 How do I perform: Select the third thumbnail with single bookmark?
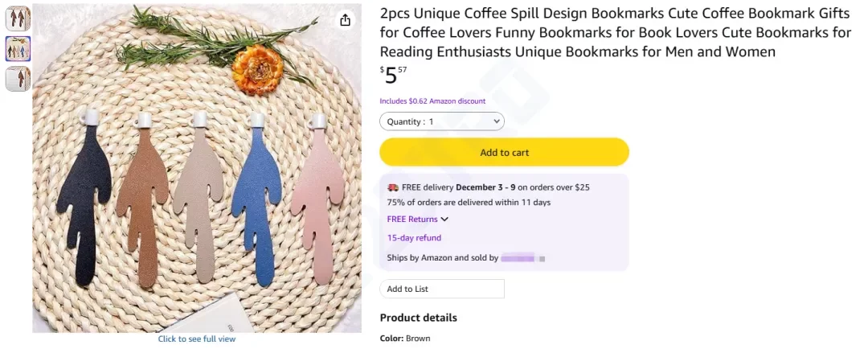coord(18,79)
